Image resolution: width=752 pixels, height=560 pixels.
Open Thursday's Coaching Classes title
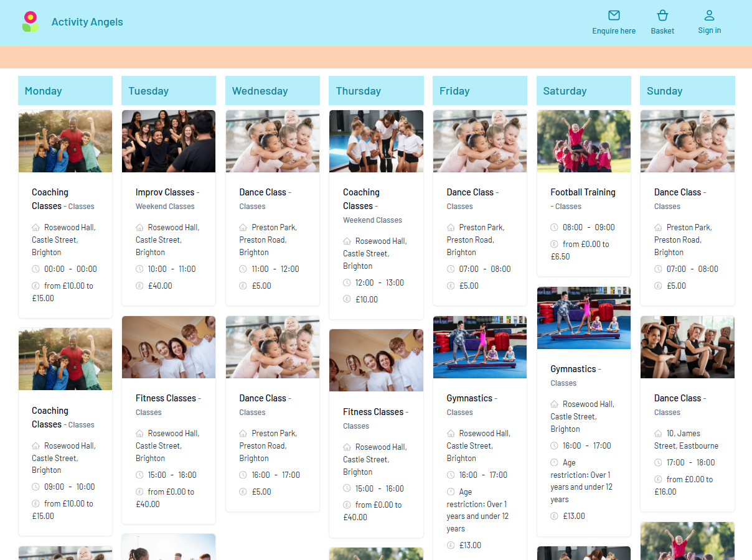(x=361, y=199)
